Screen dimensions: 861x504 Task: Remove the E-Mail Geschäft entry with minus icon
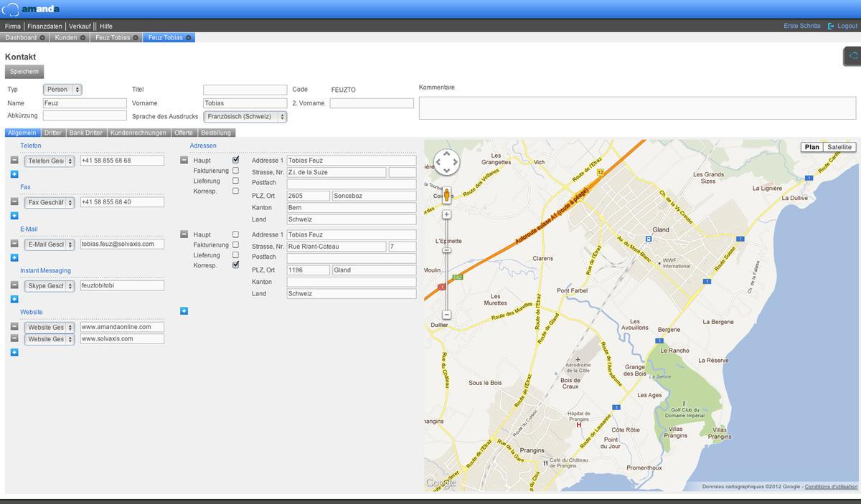pyautogui.click(x=14, y=244)
